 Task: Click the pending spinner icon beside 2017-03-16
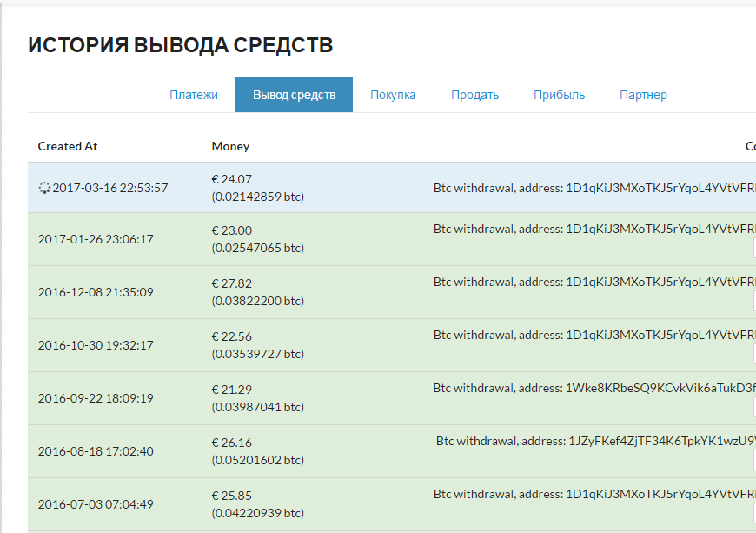click(x=44, y=188)
